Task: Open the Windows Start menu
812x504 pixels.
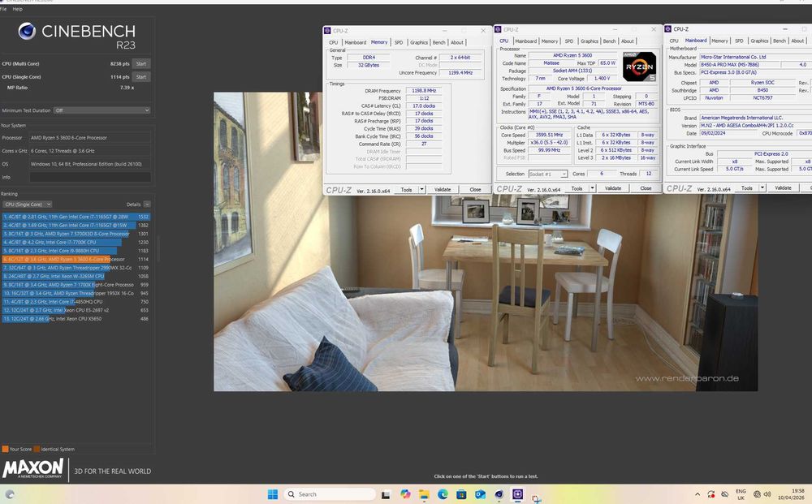Action: tap(272, 494)
